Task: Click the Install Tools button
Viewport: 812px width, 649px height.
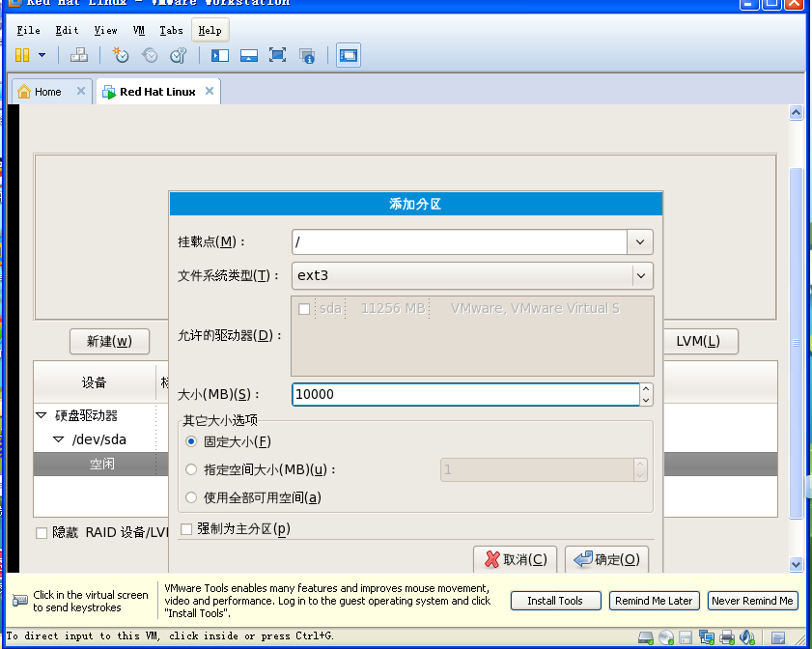Action: pos(555,601)
